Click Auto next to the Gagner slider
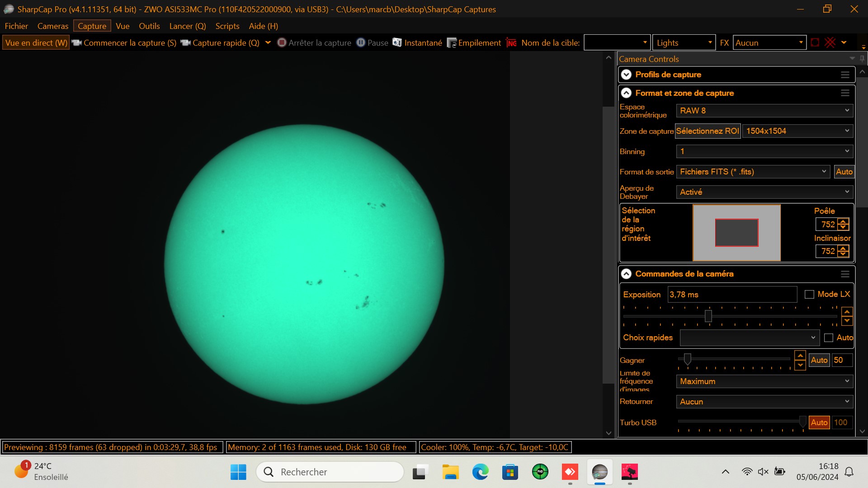 point(819,360)
